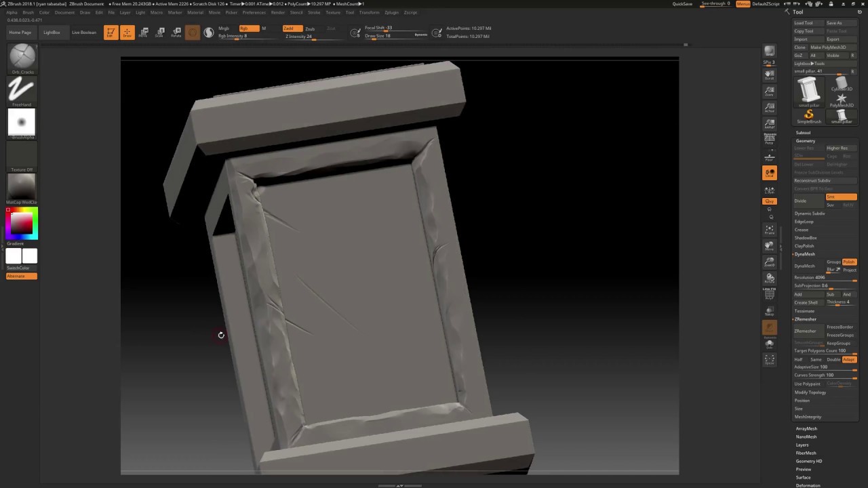Expand the Layers section
The image size is (868, 488).
click(x=802, y=445)
